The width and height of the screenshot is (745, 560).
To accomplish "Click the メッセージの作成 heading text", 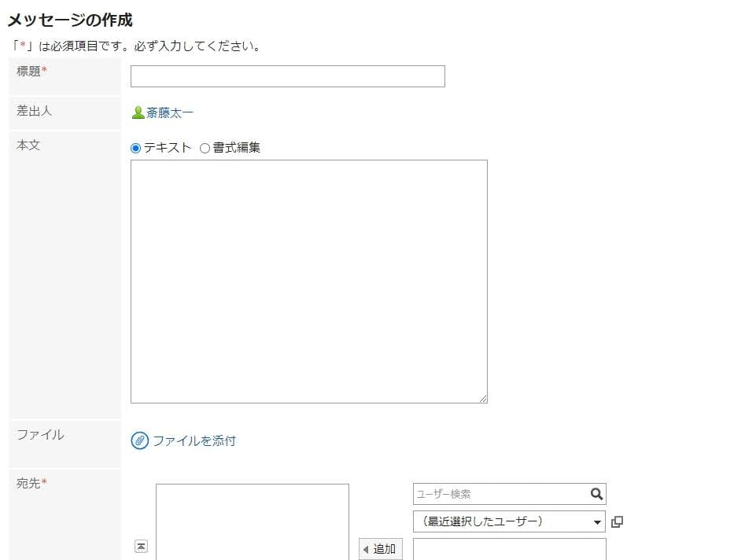I will [70, 20].
